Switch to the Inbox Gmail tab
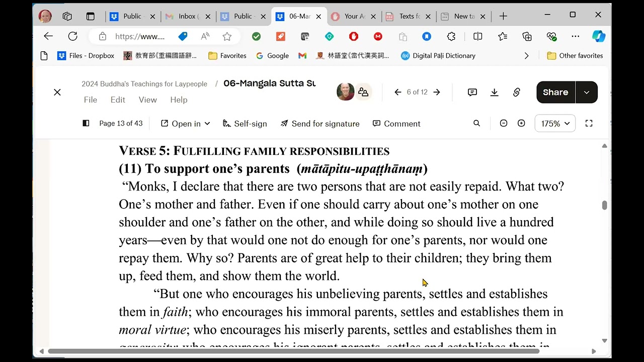Screen dimensions: 644x362 click(188, 16)
